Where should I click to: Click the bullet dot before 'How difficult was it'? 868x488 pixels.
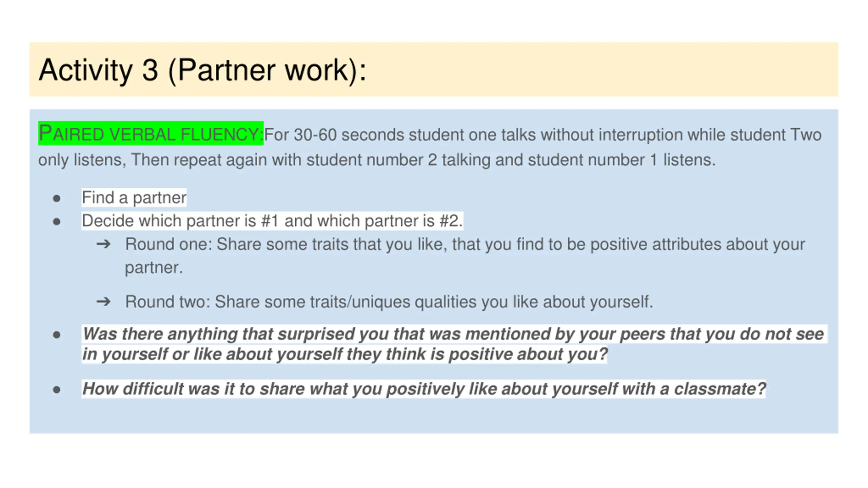(x=57, y=390)
